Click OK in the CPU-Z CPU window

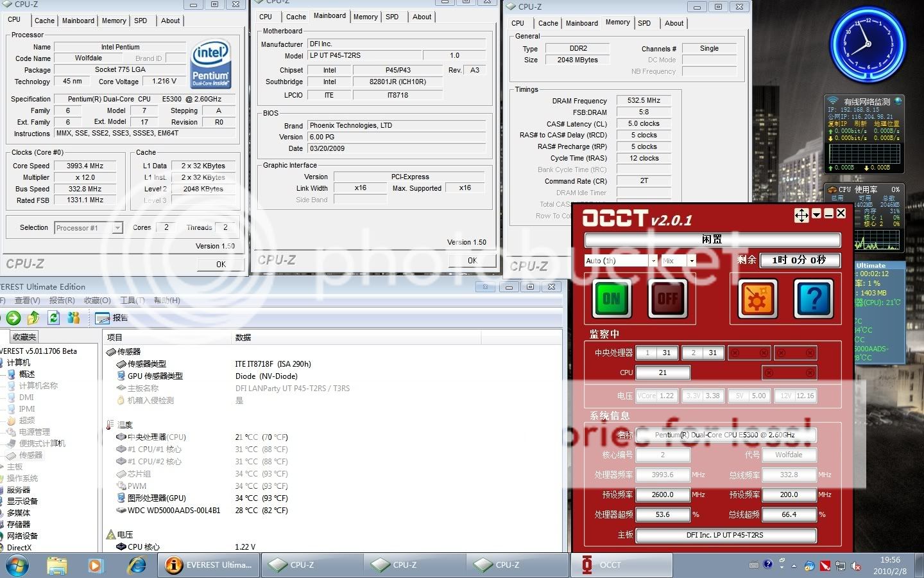(x=221, y=264)
